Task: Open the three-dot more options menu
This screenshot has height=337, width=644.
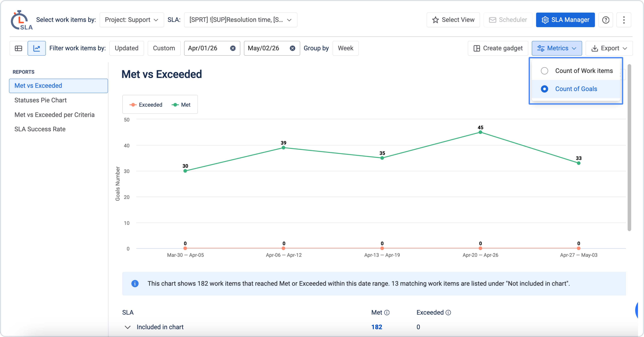Action: (x=624, y=20)
